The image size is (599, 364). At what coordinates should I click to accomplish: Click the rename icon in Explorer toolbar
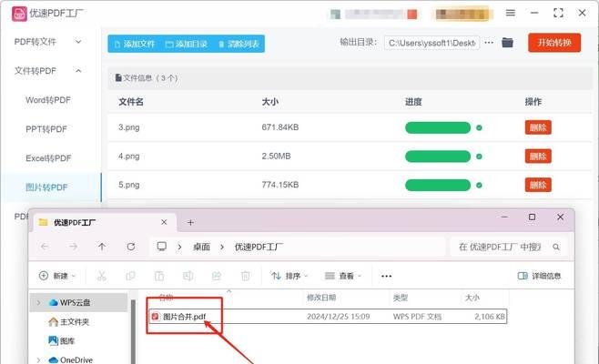pyautogui.click(x=188, y=276)
